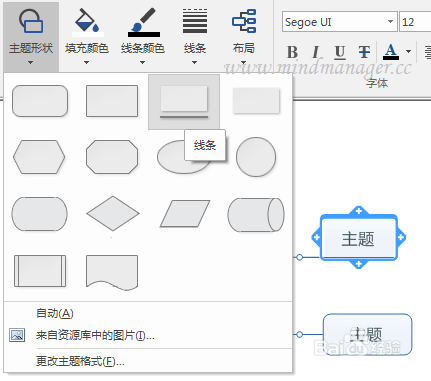This screenshot has width=431, height=381.
Task: Select the double-sided rectangle shape
Action: tap(40, 271)
